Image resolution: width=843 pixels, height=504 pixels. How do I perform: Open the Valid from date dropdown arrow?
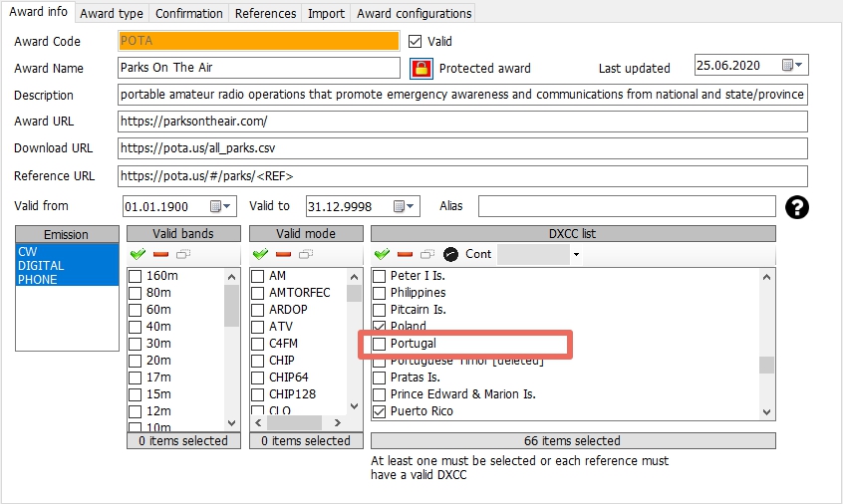[x=227, y=206]
